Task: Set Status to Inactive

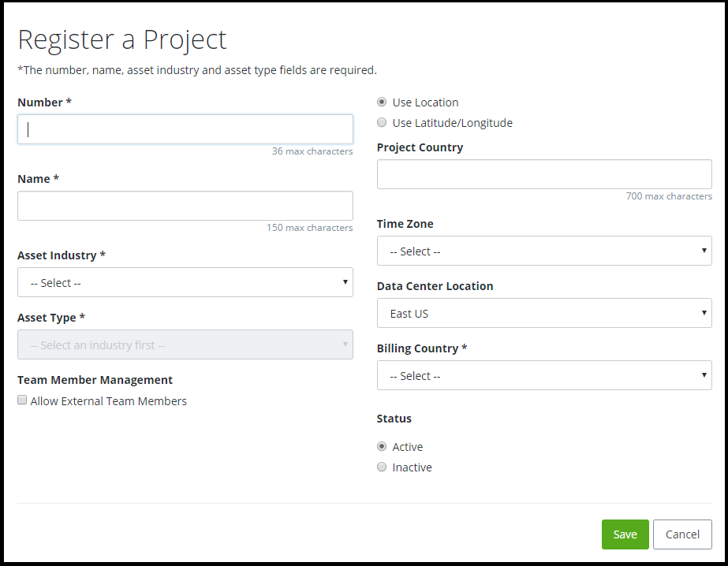Action: point(382,467)
